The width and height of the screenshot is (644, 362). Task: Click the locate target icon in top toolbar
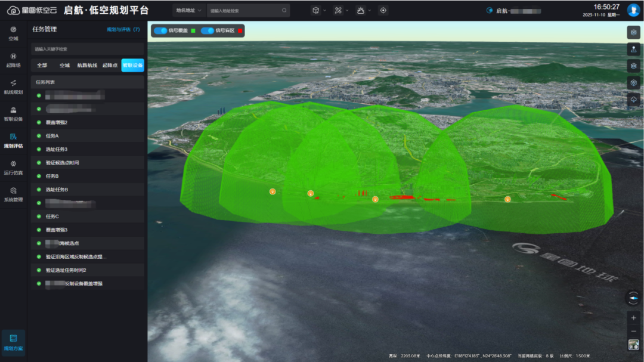coord(383,10)
